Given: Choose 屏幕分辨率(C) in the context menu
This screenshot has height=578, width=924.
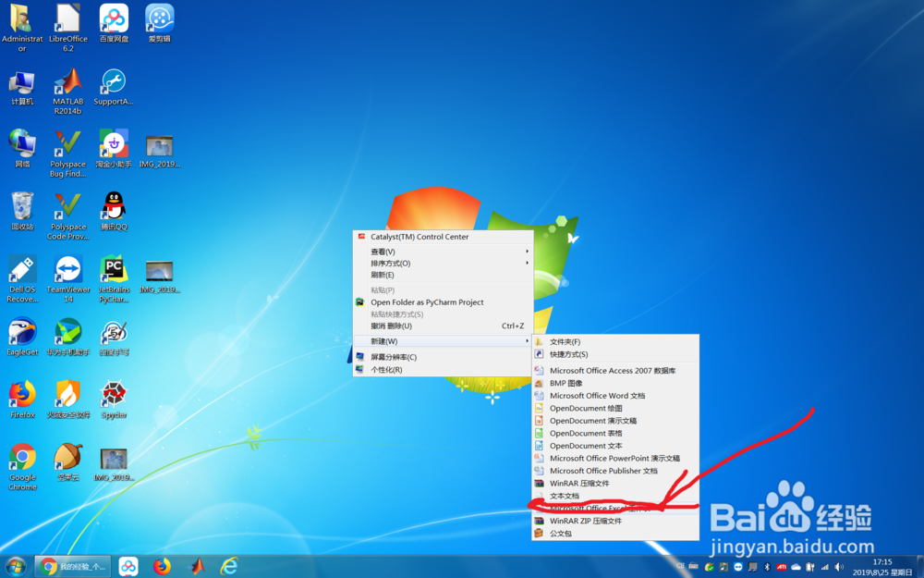Looking at the screenshot, I should (x=443, y=357).
